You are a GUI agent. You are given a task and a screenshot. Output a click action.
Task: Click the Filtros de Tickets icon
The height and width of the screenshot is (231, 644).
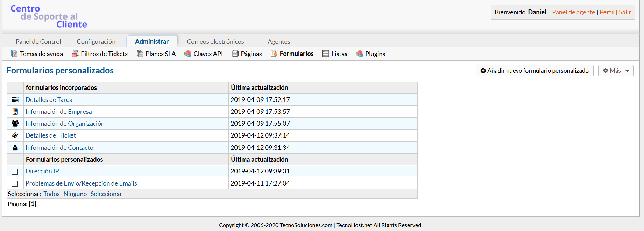75,54
